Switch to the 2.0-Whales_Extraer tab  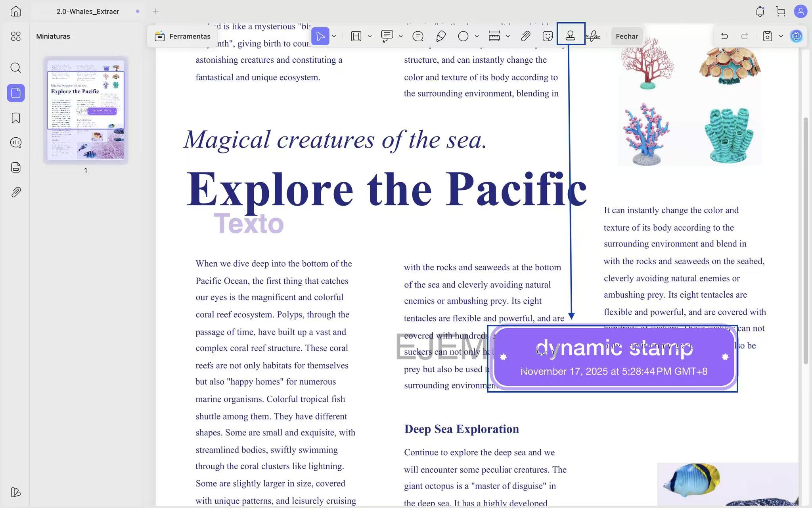click(88, 12)
